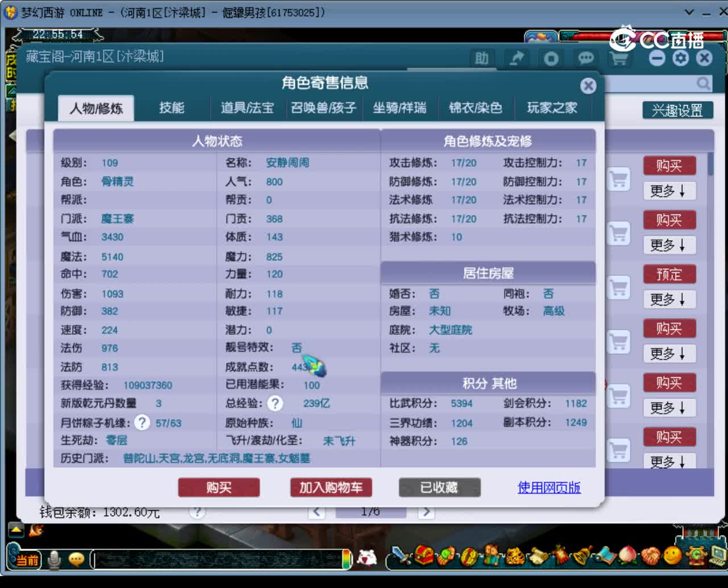Image resolution: width=728 pixels, height=588 pixels.
Task: Click the panda icon beside chat input
Action: 367,558
